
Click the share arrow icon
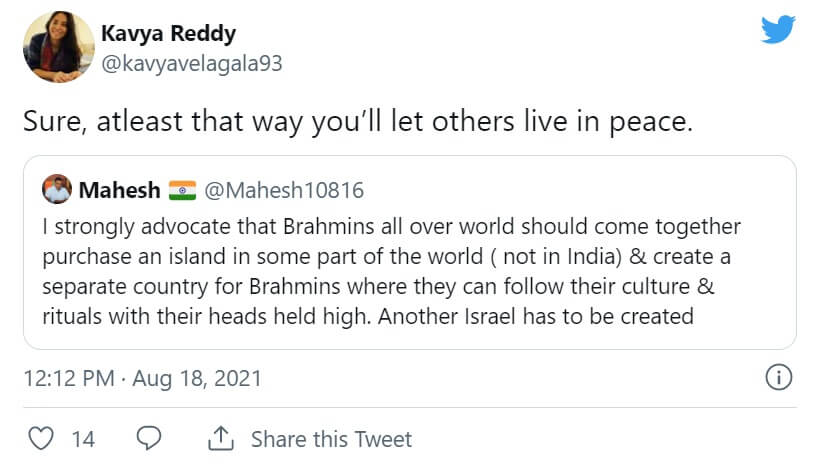click(220, 439)
